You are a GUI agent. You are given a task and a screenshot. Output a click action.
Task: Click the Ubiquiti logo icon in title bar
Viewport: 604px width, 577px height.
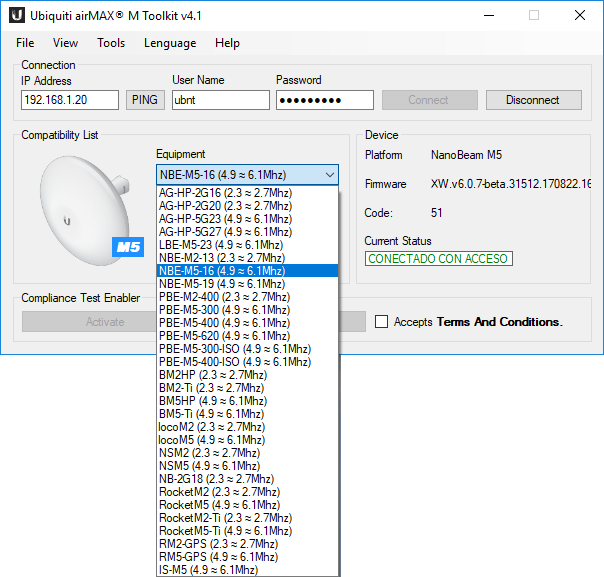pyautogui.click(x=17, y=15)
